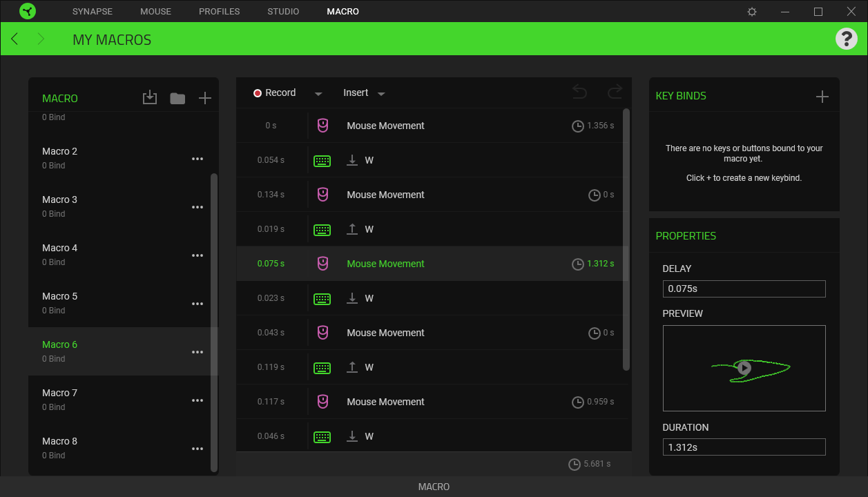Click the DELAY input field
Image resolution: width=868 pixels, height=497 pixels.
pos(744,289)
